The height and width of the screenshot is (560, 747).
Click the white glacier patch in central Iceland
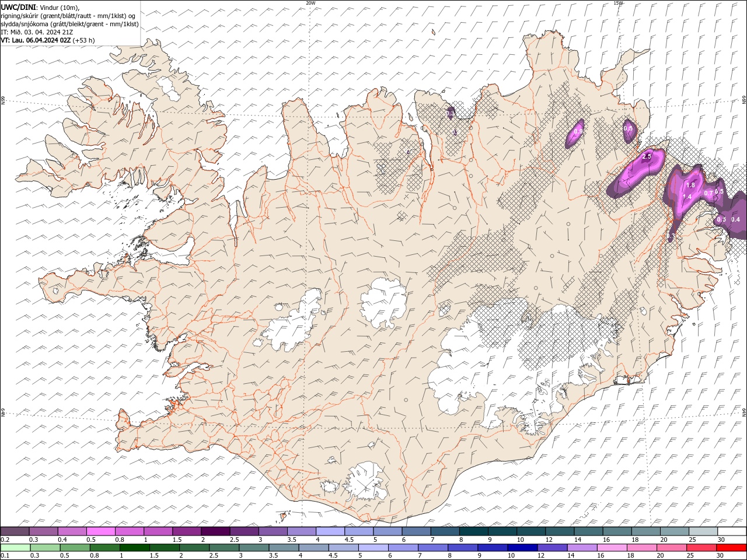click(x=383, y=303)
